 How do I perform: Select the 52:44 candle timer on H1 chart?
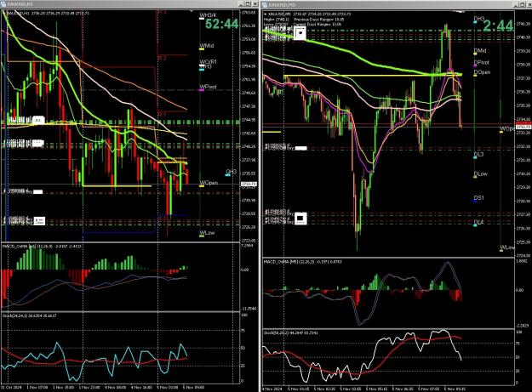(221, 24)
